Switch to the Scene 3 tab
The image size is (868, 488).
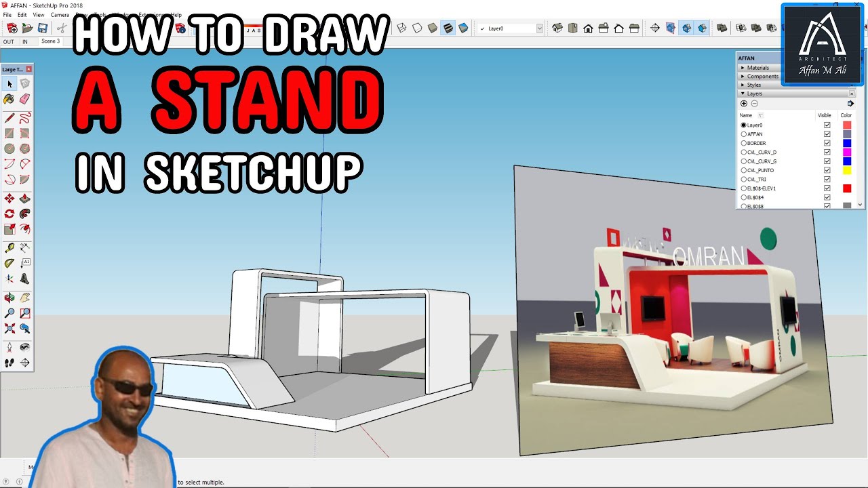click(50, 41)
